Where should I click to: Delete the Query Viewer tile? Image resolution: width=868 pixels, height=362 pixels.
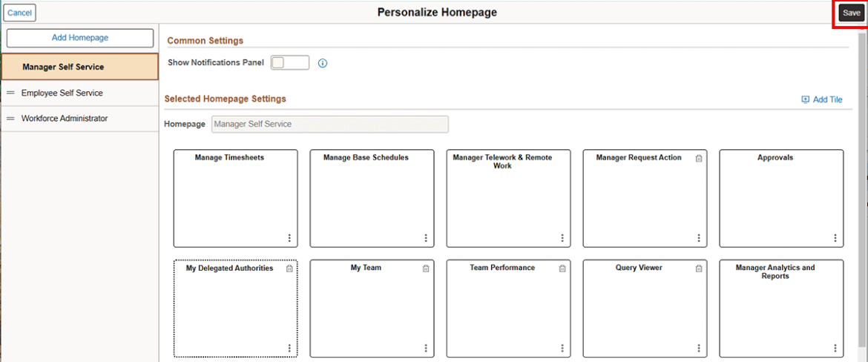tap(699, 269)
